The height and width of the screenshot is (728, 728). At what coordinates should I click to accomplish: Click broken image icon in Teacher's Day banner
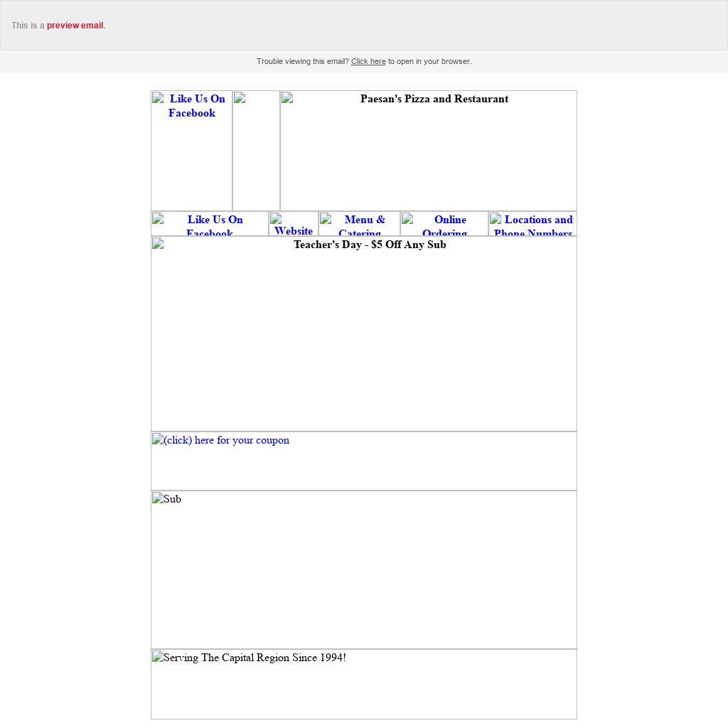click(158, 245)
